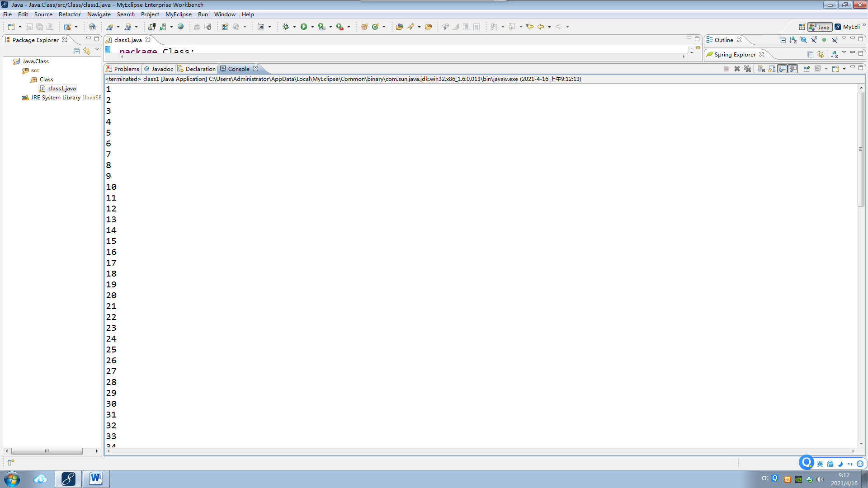Remove all terminated launches in console
Screen dimensions: 868x488
[747, 69]
